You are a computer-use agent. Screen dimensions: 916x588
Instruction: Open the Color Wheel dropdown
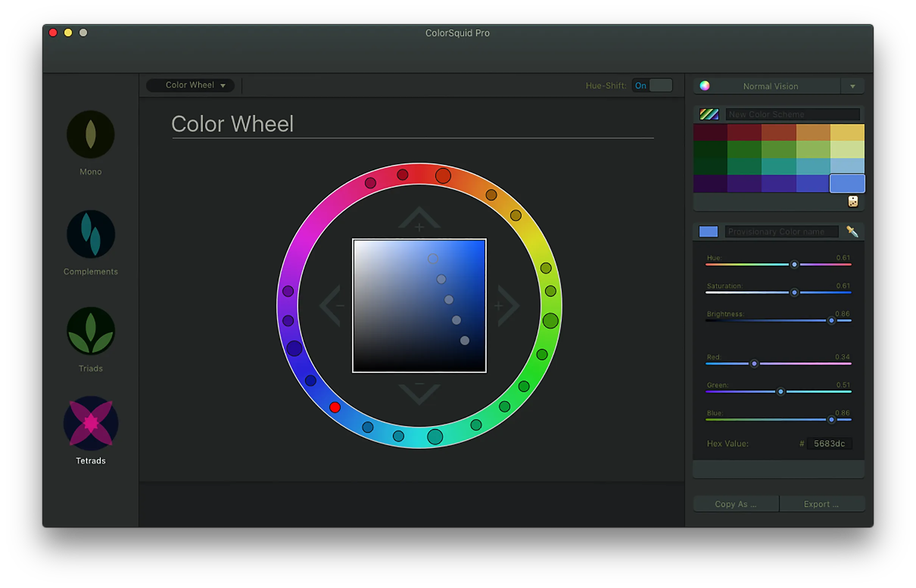[x=190, y=85]
